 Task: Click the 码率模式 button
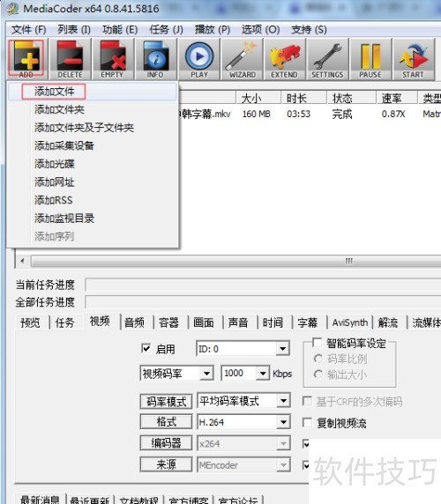(167, 402)
